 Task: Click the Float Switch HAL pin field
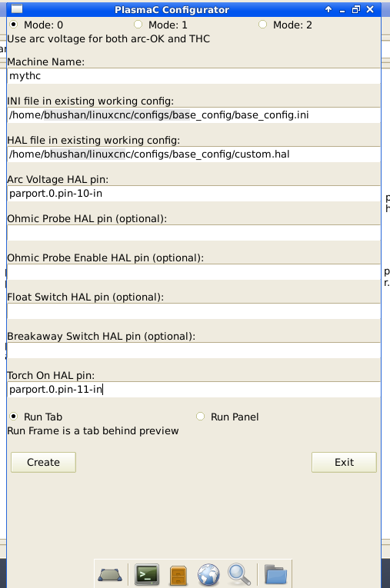[x=194, y=311]
